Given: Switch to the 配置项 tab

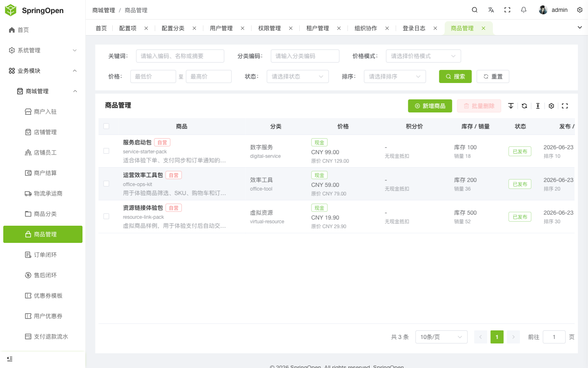Looking at the screenshot, I should point(128,28).
